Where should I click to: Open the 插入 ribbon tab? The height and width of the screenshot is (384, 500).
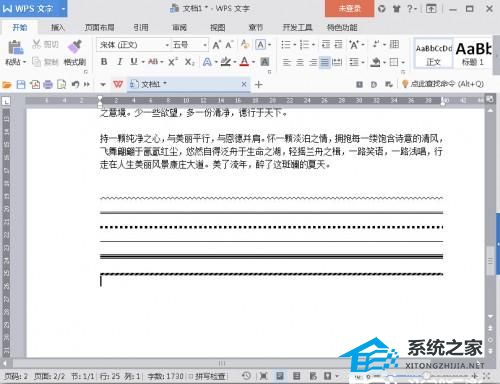coord(57,27)
